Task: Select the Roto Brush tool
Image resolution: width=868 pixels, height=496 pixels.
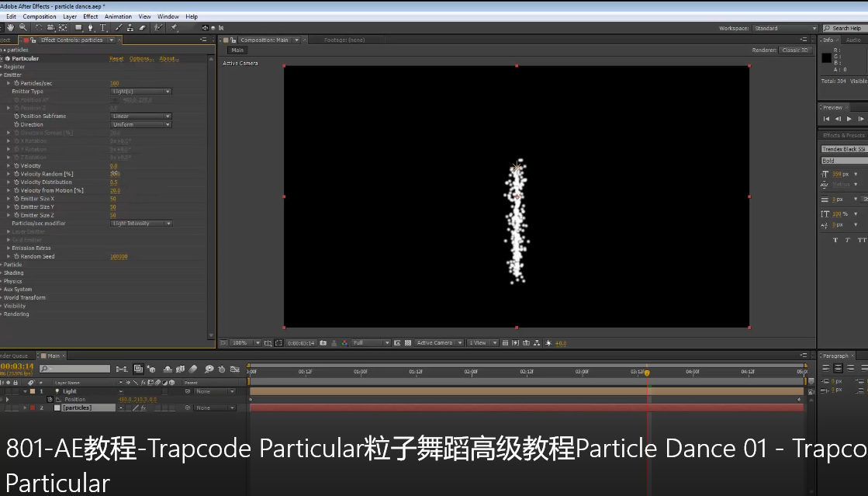Action: coord(158,28)
